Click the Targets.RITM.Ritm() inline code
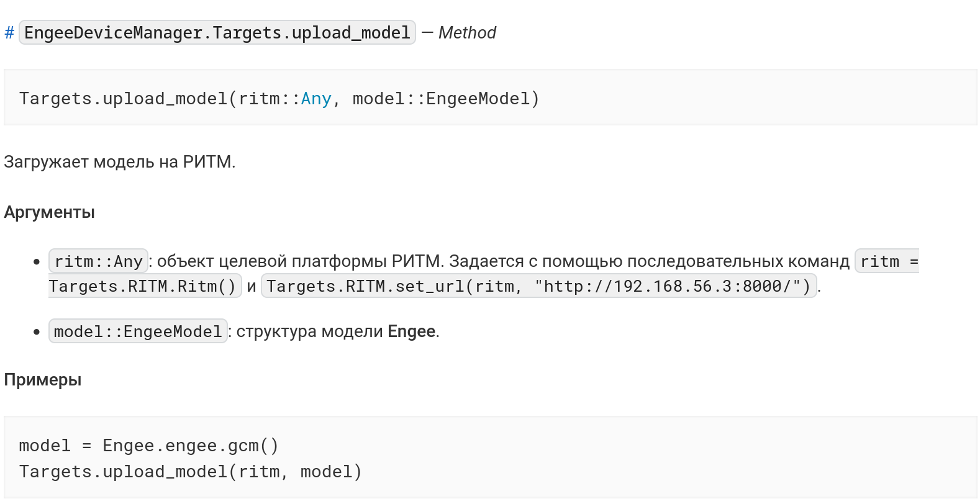 pyautogui.click(x=145, y=286)
